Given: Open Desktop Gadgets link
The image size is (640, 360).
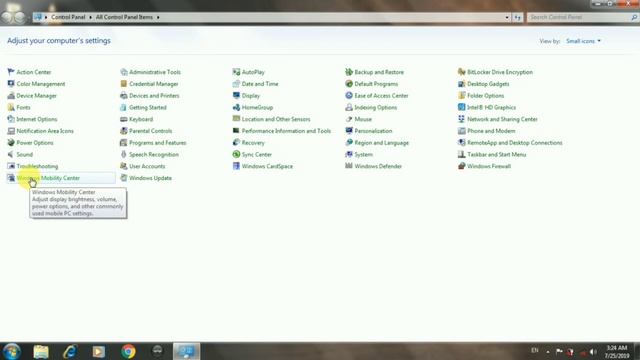Looking at the screenshot, I should click(x=488, y=84).
